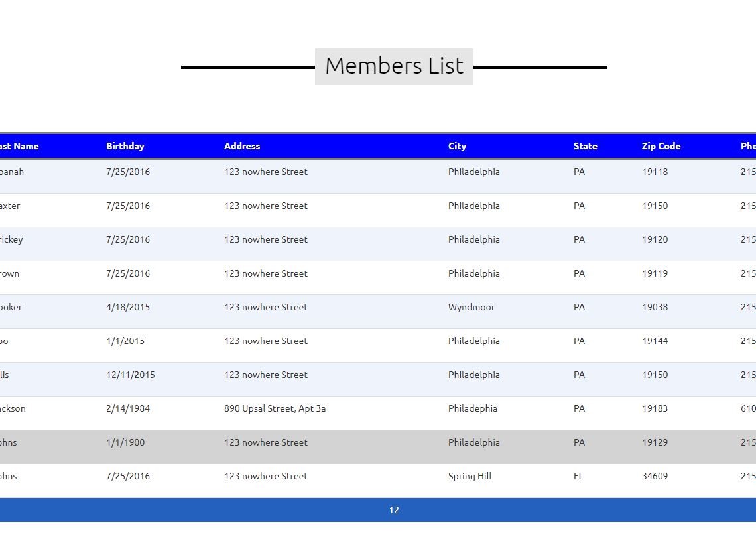
Task: Select the 890 Upsal Street address cell
Action: tap(275, 408)
